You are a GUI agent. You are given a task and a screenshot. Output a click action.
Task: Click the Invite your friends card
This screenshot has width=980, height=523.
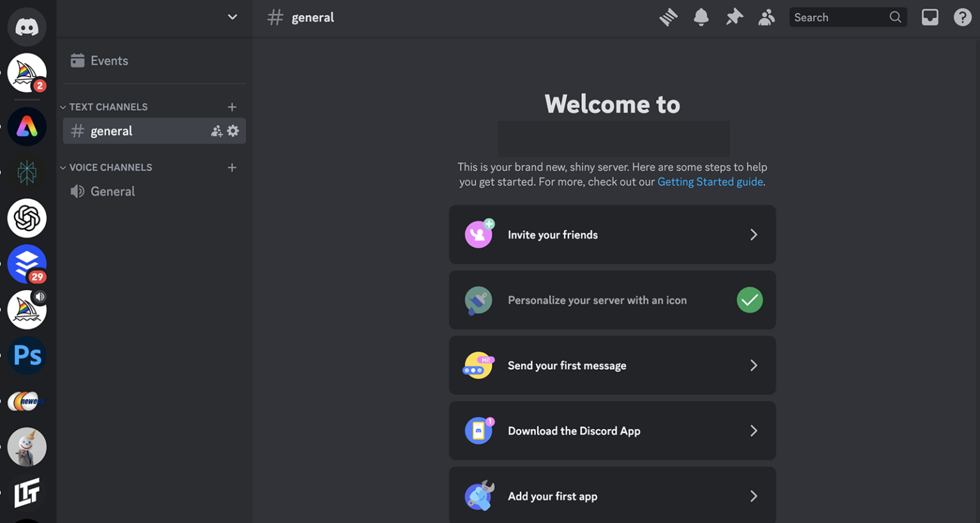612,234
